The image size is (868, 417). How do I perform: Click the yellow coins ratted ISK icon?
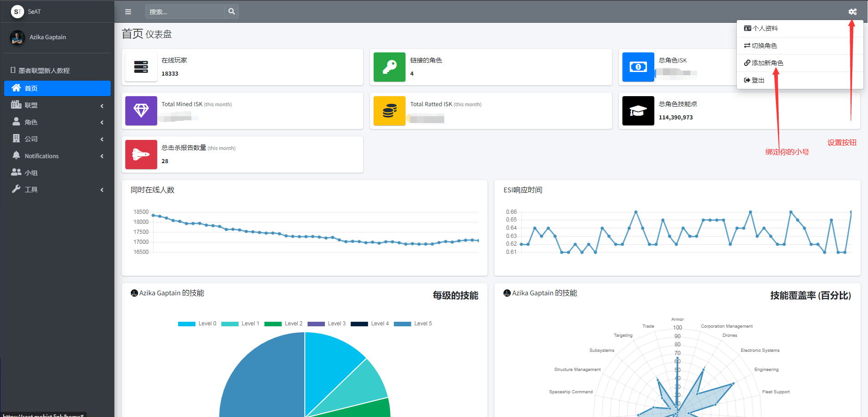390,111
